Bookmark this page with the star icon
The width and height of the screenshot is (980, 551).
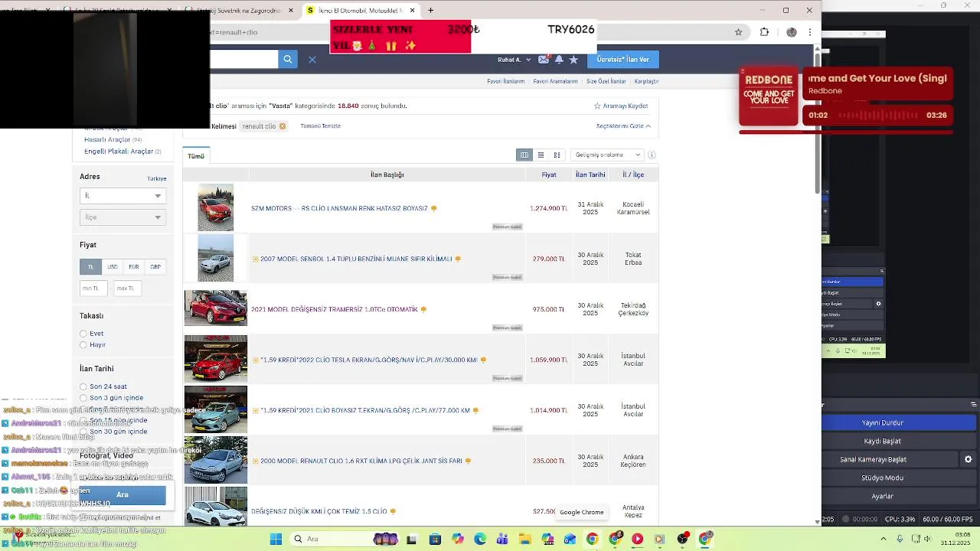[738, 32]
